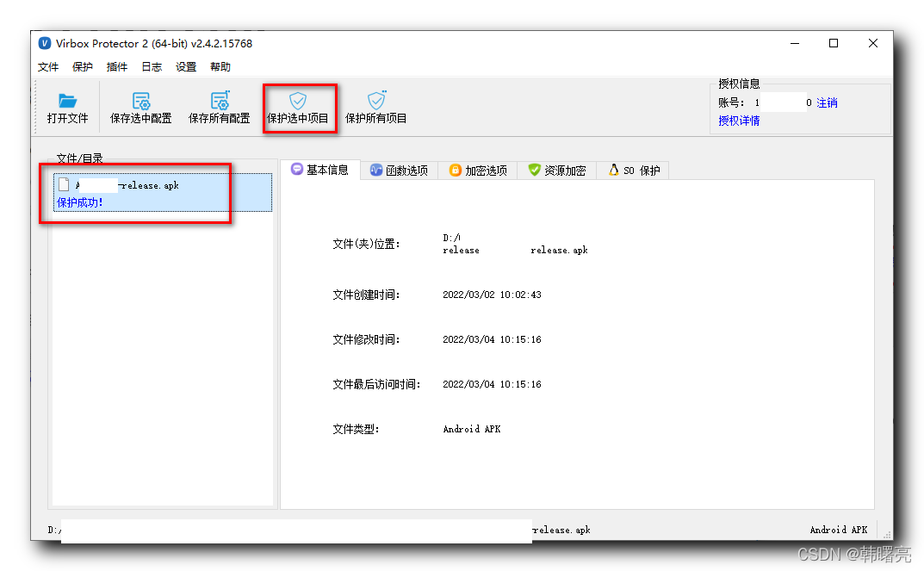Close the Virbox Protector window
Screen dimensions: 924x571
[872, 44]
